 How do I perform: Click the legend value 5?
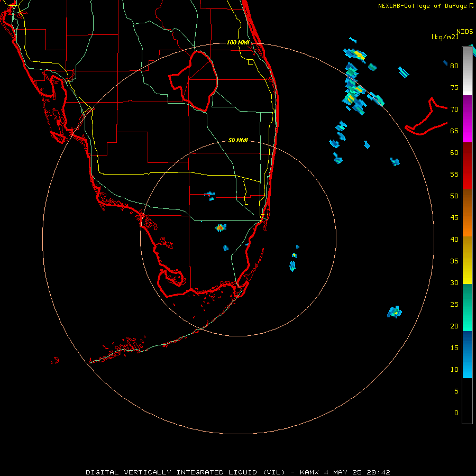coord(456,391)
